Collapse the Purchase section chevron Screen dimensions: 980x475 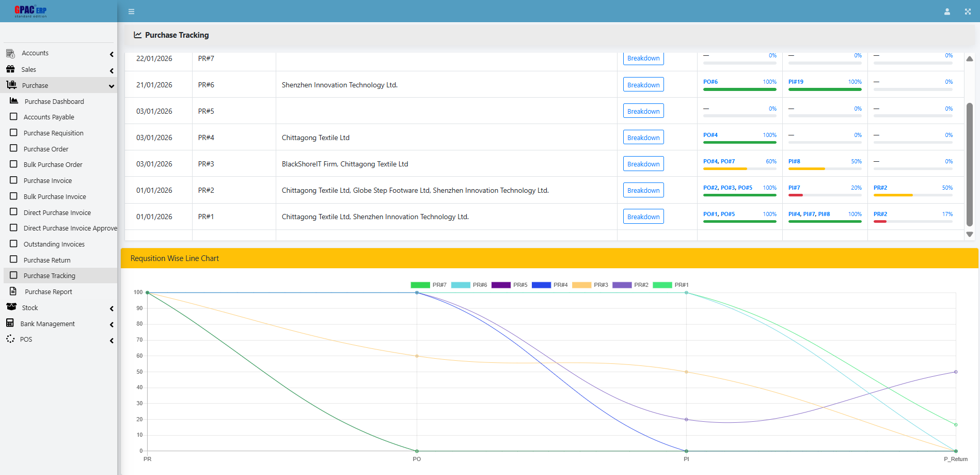point(112,86)
